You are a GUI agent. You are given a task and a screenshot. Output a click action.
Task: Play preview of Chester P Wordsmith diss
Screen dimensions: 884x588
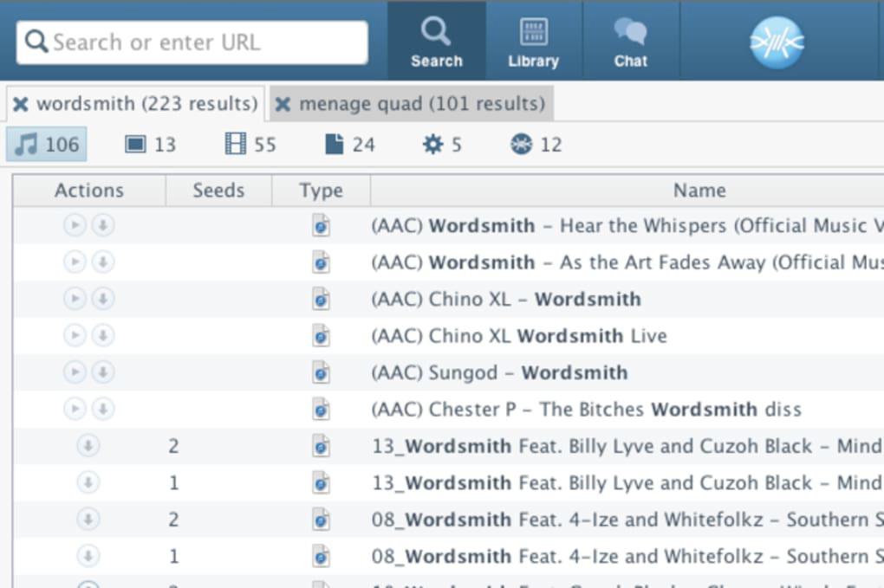tap(75, 409)
